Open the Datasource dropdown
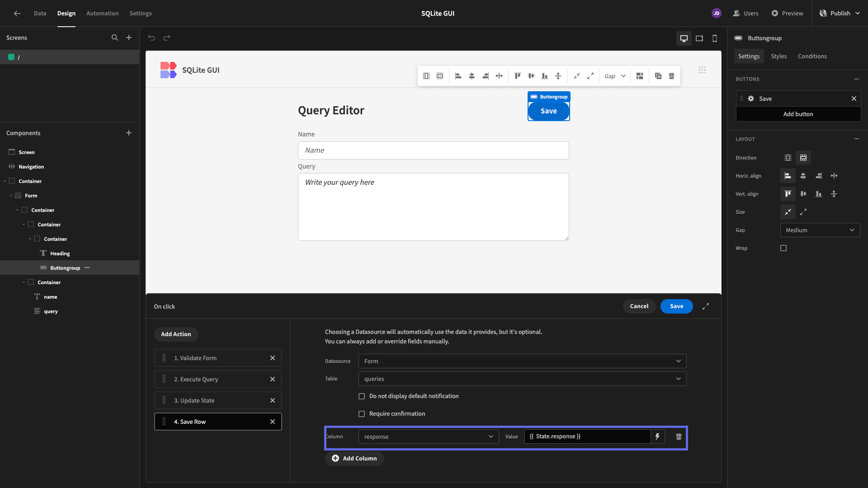The width and height of the screenshot is (868, 488). point(522,361)
